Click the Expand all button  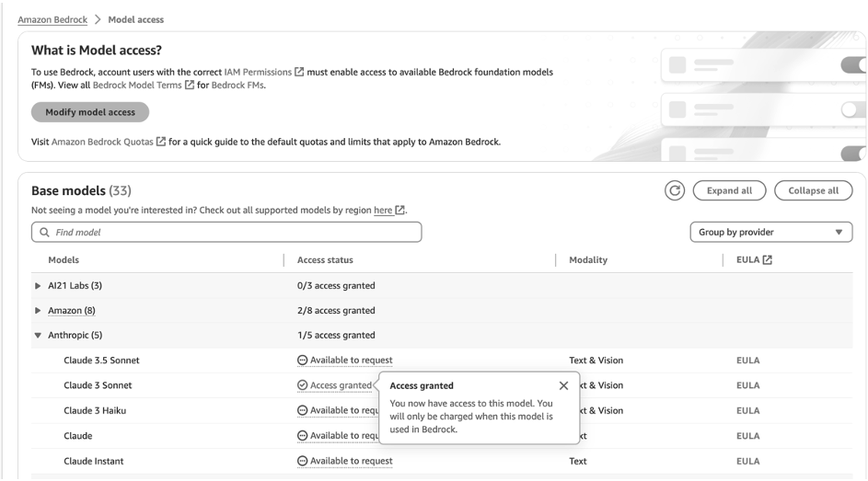click(730, 190)
